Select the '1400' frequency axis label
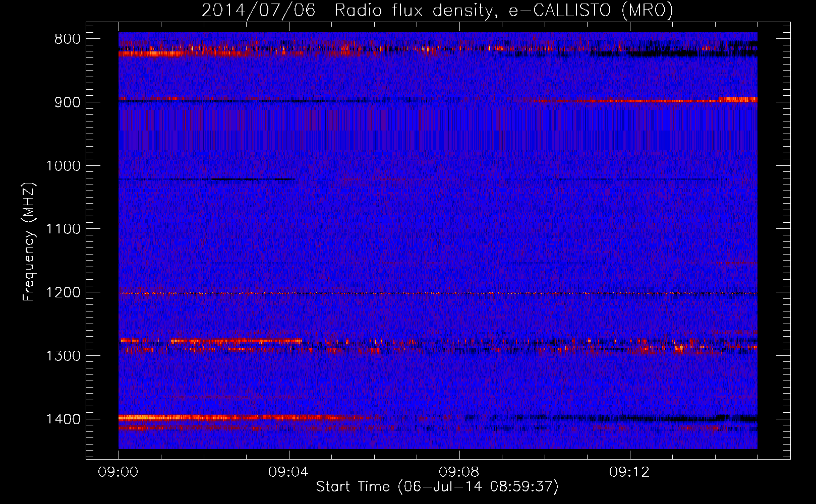 coord(63,419)
